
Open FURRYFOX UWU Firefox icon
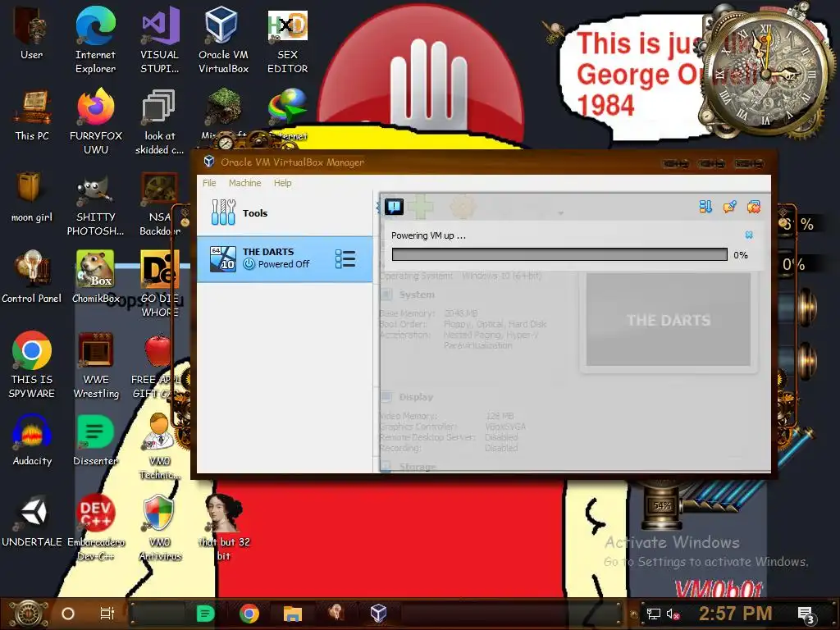coord(96,121)
